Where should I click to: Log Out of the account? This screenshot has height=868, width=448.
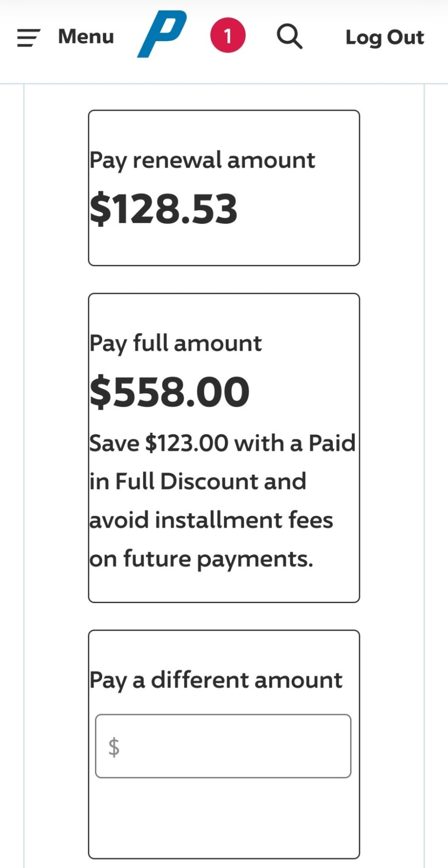pos(384,38)
